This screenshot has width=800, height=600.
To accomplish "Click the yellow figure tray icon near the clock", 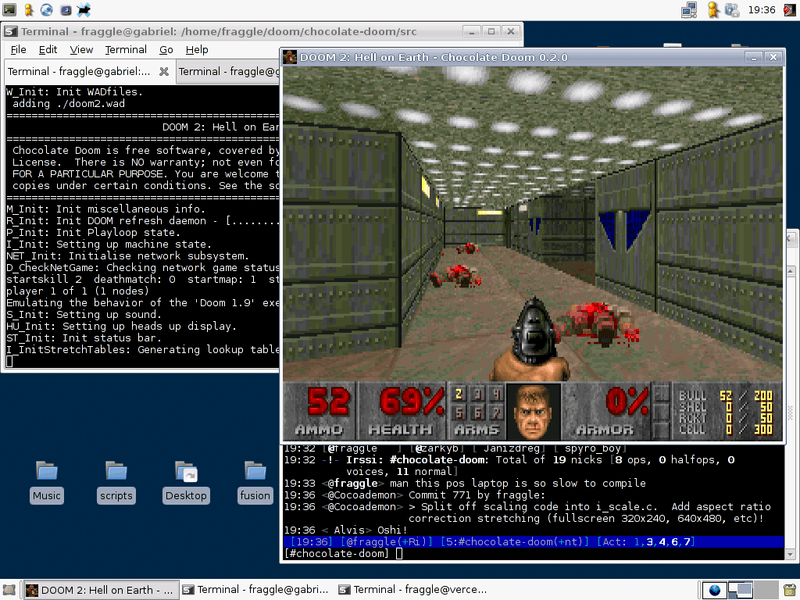I will (713, 9).
